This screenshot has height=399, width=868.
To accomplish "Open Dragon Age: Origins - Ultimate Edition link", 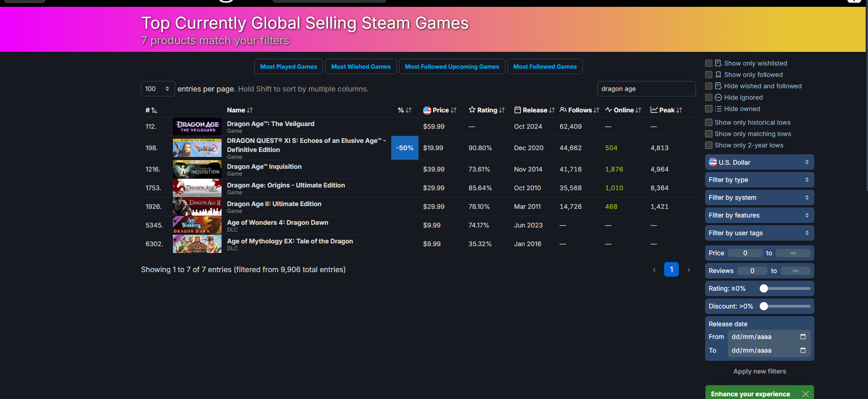I will click(x=286, y=185).
